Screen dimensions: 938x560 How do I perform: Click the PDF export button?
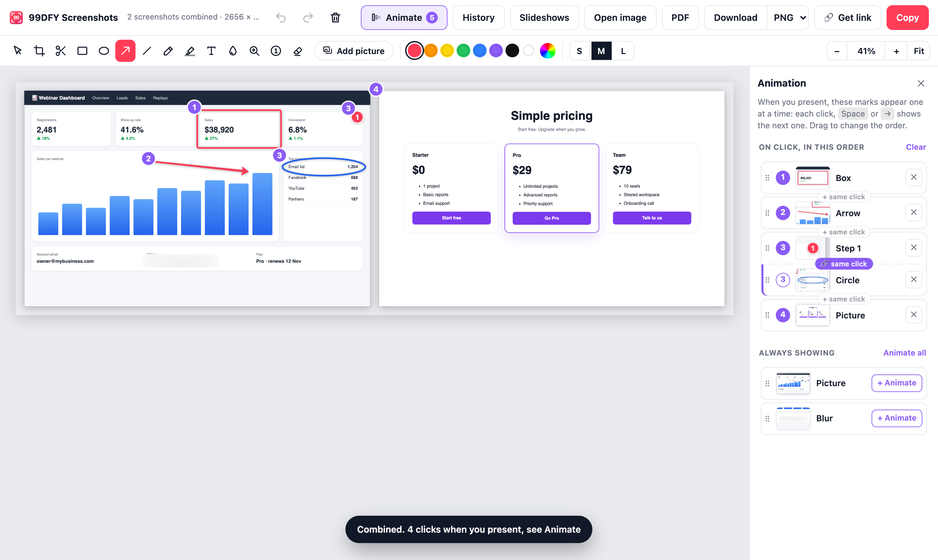coord(680,17)
